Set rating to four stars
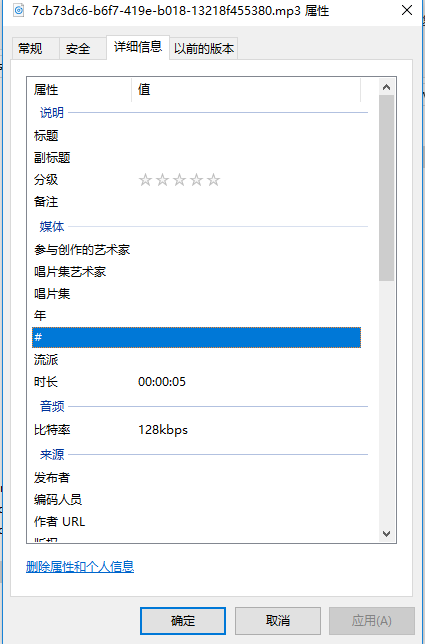 tap(197, 180)
